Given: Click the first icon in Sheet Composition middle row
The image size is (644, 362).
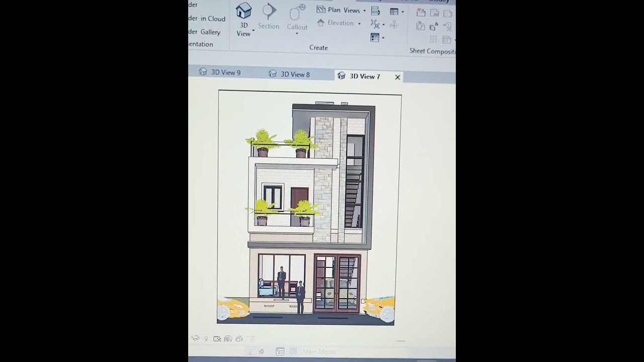Looking at the screenshot, I should coord(421,26).
